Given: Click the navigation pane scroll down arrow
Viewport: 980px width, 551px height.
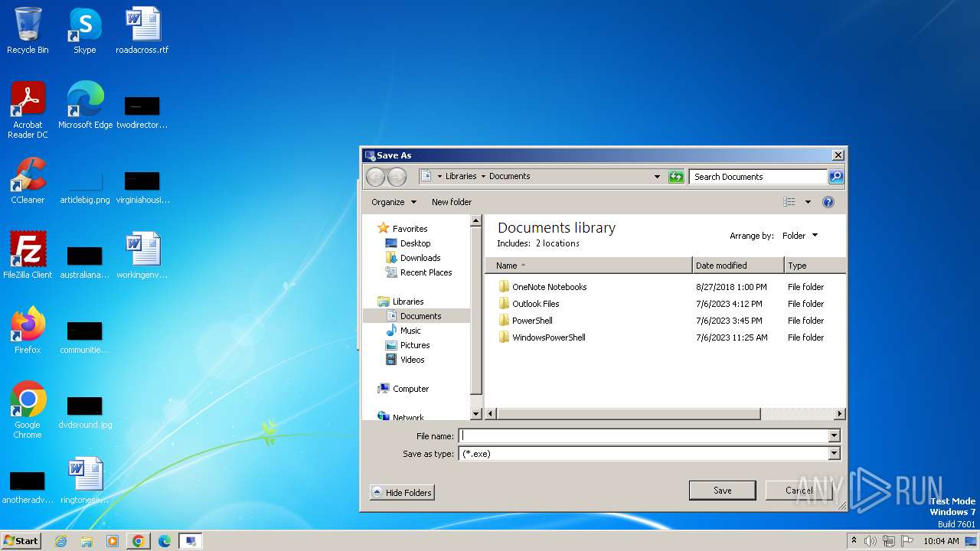Looking at the screenshot, I should (x=475, y=414).
